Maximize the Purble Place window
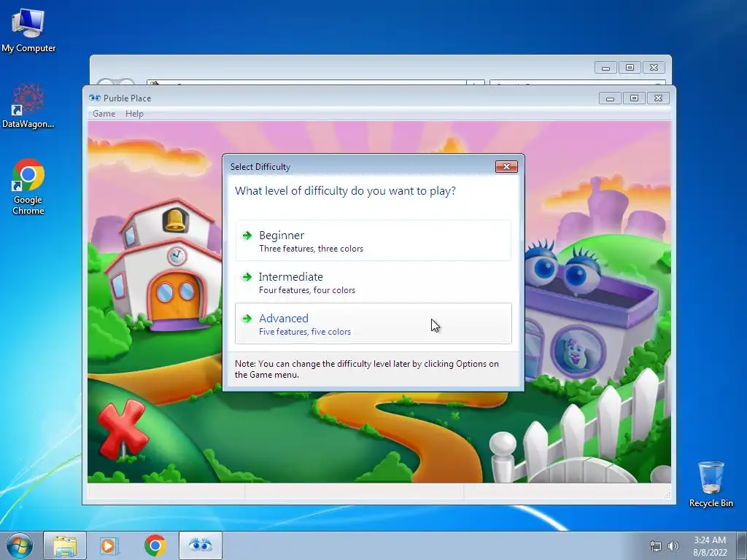The width and height of the screenshot is (747, 560). click(634, 98)
